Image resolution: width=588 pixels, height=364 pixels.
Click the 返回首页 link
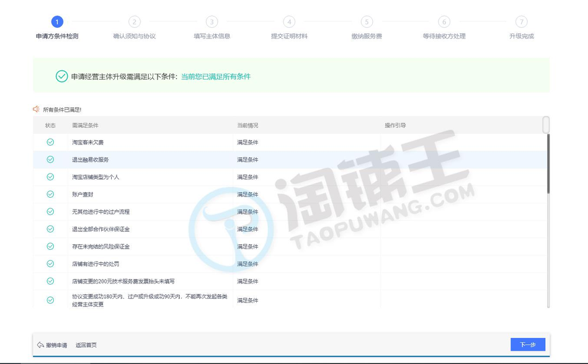click(86, 345)
